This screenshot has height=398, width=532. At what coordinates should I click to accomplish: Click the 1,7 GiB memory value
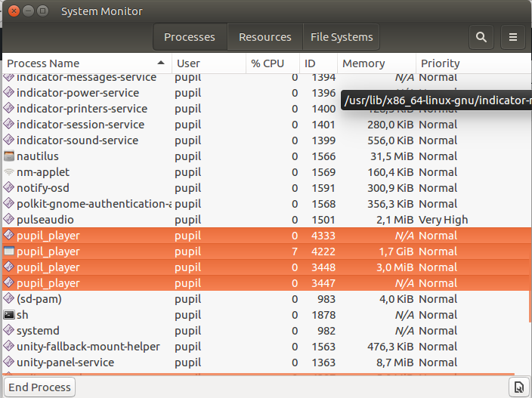[396, 251]
